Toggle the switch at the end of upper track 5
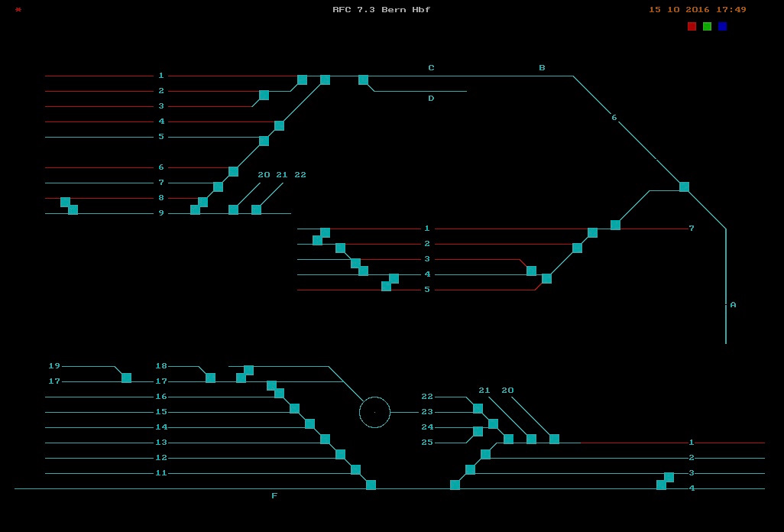Image resolution: width=784 pixels, height=532 pixels. [x=264, y=141]
